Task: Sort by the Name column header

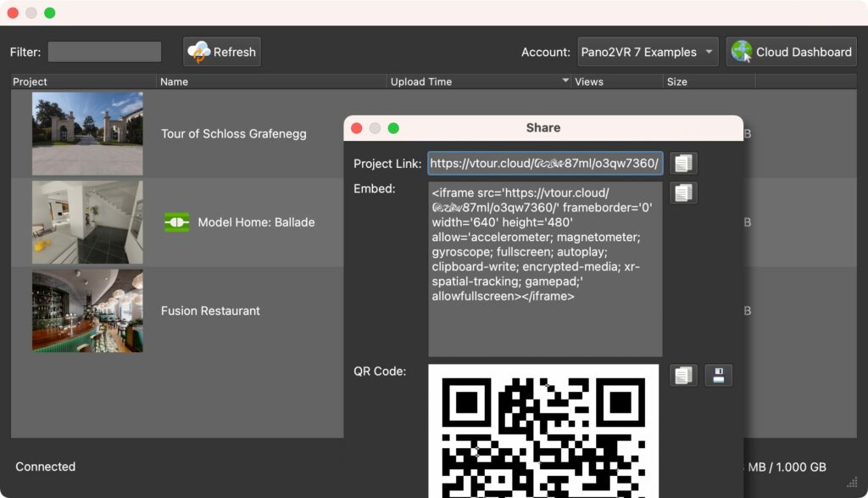Action: click(x=271, y=81)
